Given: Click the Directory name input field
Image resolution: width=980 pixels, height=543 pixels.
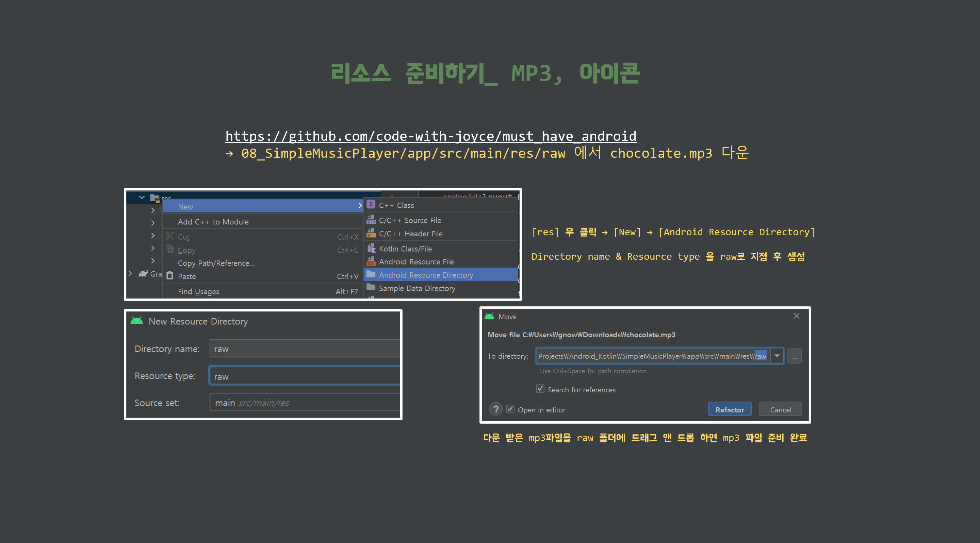Looking at the screenshot, I should click(x=304, y=348).
